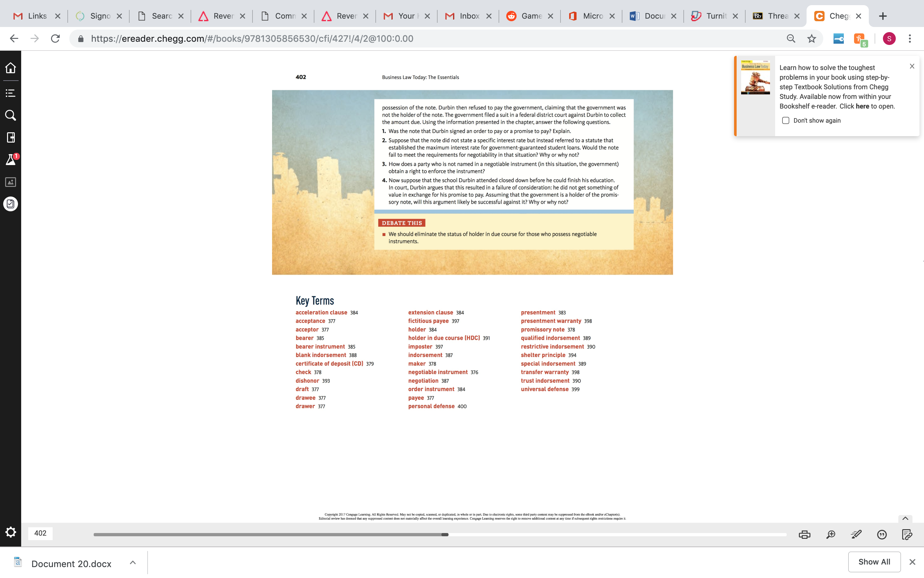Viewport: 924px width, 578px height.
Task: Click the orange extension icon with badge 5
Action: 860,39
